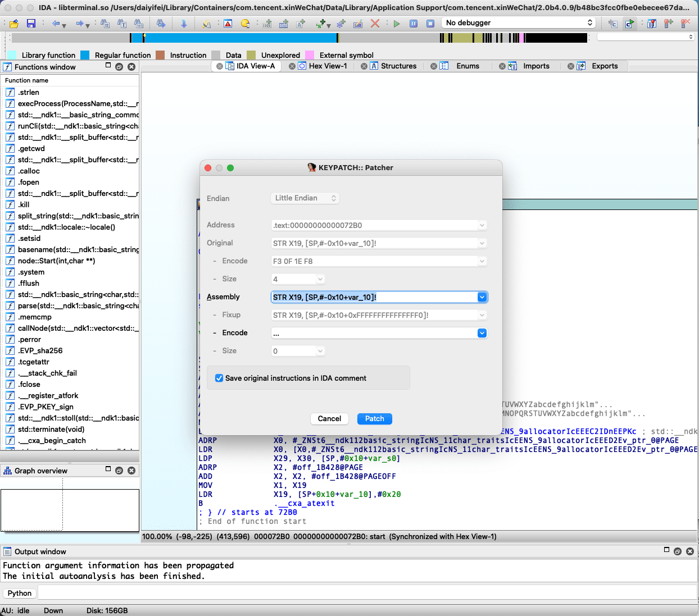Open the Endian dropdown in Patcher

coord(306,198)
